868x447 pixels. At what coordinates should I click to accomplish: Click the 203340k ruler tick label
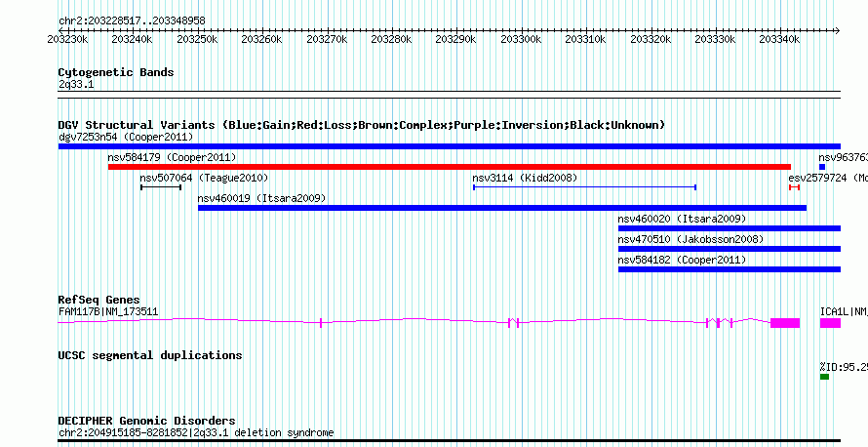pos(779,39)
